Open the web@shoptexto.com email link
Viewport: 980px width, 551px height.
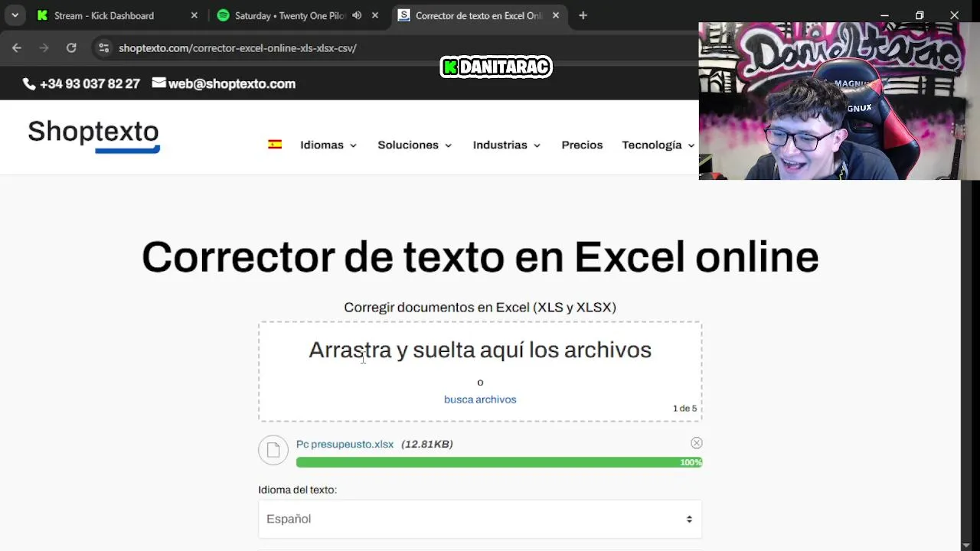click(232, 84)
